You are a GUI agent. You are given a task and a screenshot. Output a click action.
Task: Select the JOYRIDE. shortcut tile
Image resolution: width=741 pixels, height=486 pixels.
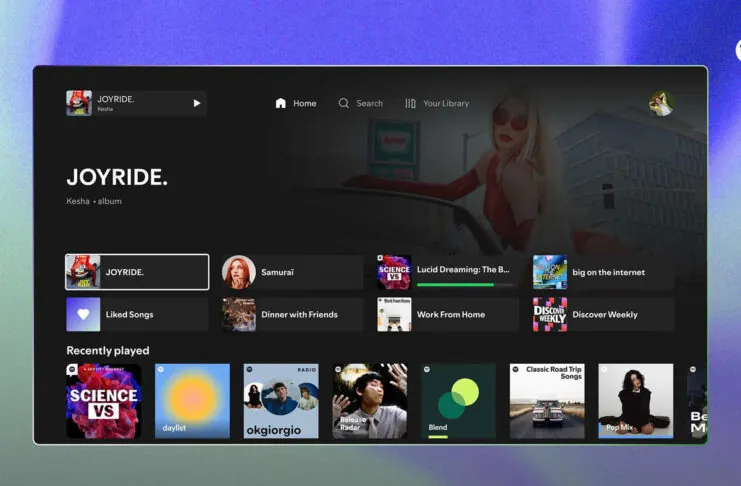click(137, 272)
